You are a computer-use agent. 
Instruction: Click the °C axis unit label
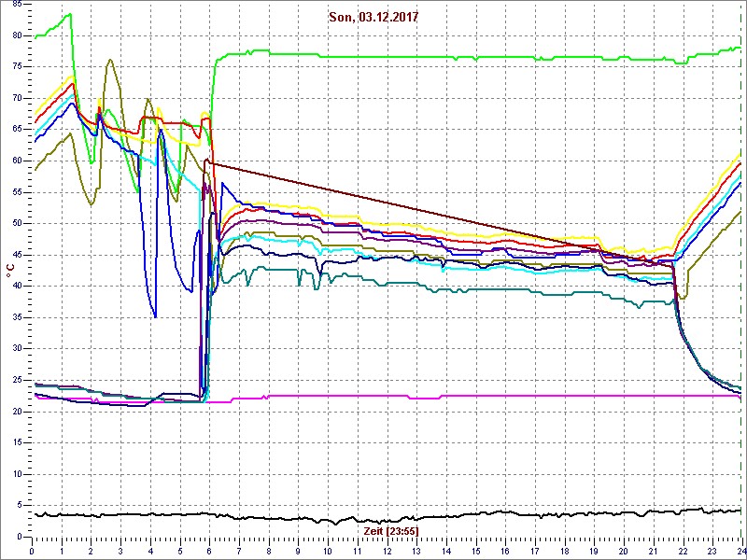coord(9,271)
